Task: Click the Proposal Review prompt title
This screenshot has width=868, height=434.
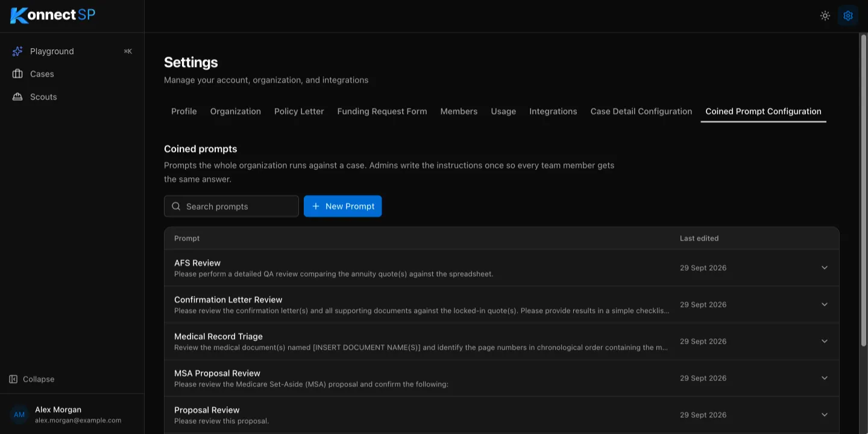Action: 207,410
